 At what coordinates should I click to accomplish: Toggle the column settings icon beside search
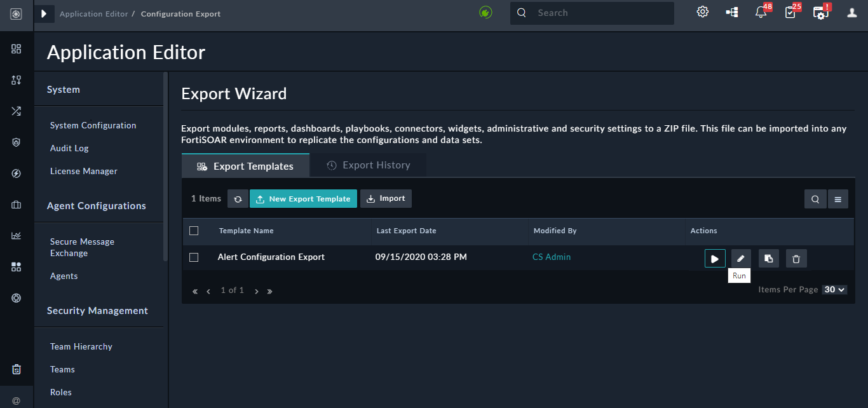coord(837,198)
